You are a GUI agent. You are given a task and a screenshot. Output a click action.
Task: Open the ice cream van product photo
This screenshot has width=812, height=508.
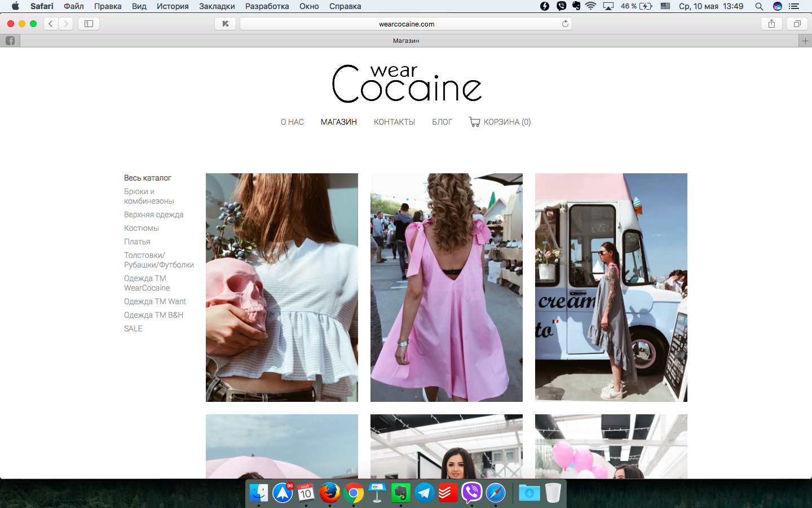tap(611, 287)
